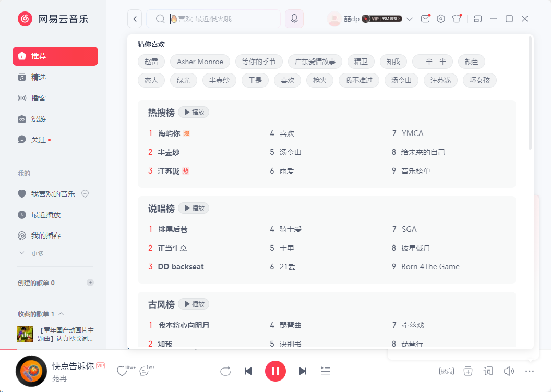Like the current song heart icon
The height and width of the screenshot is (392, 551).
click(122, 371)
